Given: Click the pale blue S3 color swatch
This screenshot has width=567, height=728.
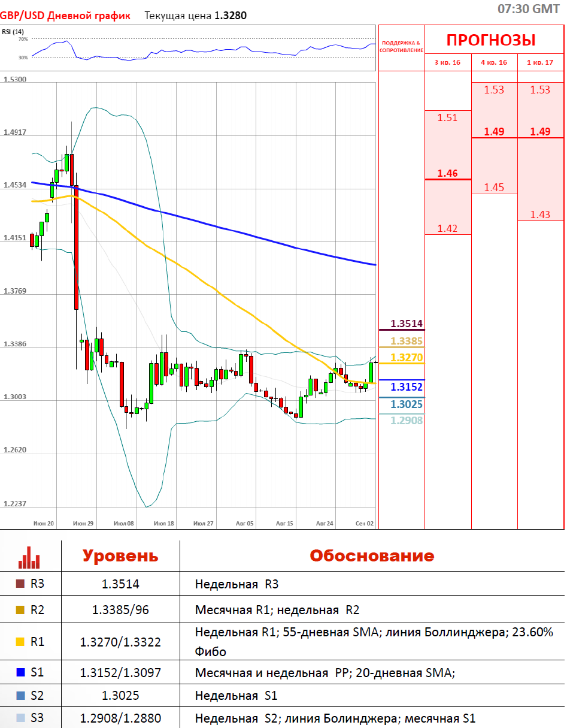Looking at the screenshot, I should [x=20, y=717].
